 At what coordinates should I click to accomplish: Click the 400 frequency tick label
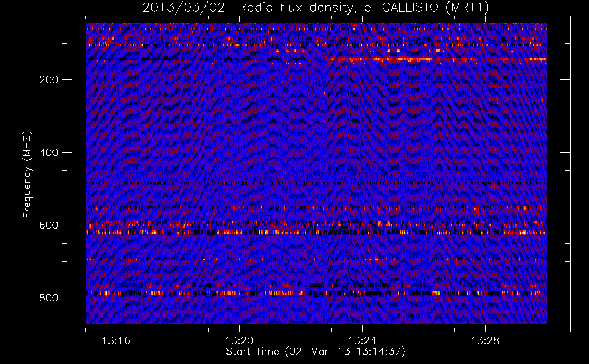click(x=49, y=153)
